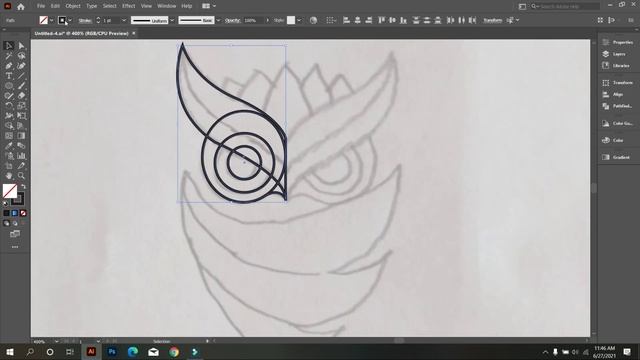640x360 pixels.
Task: Select the Artboard tool
Action: pyautogui.click(x=9, y=166)
